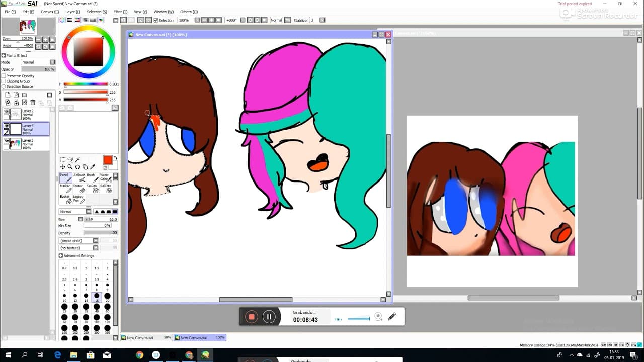
Task: Click the navigator zoom-out minus button
Action: [38, 39]
